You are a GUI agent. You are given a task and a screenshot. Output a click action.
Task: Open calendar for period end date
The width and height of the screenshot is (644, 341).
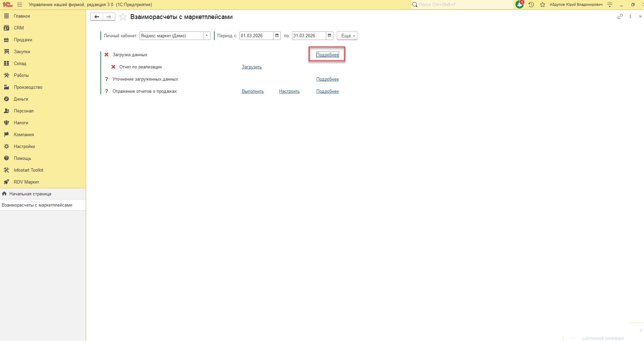pyautogui.click(x=330, y=36)
